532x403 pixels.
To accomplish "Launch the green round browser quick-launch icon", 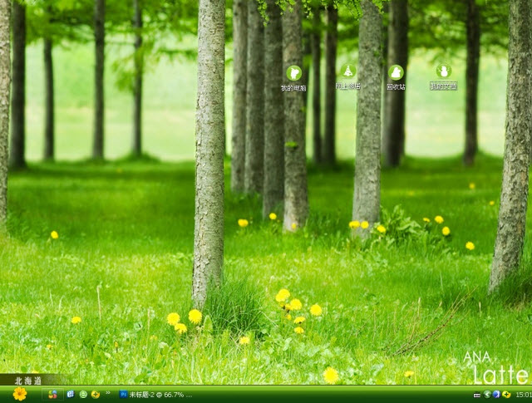I will (83, 394).
